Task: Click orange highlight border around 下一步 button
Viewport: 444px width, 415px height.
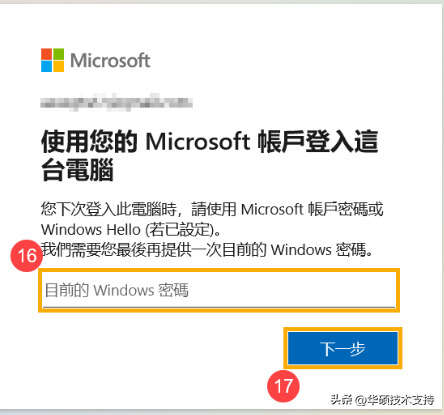Action: (343, 348)
